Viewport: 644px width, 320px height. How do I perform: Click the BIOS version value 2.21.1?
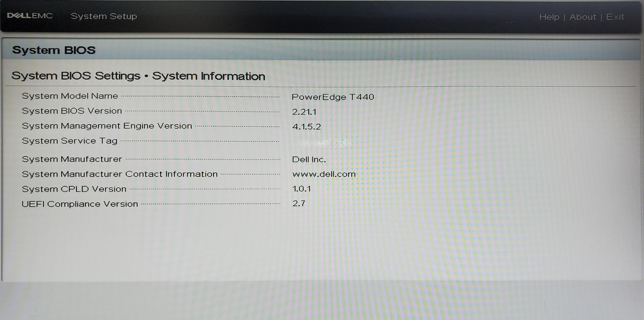pyautogui.click(x=304, y=112)
